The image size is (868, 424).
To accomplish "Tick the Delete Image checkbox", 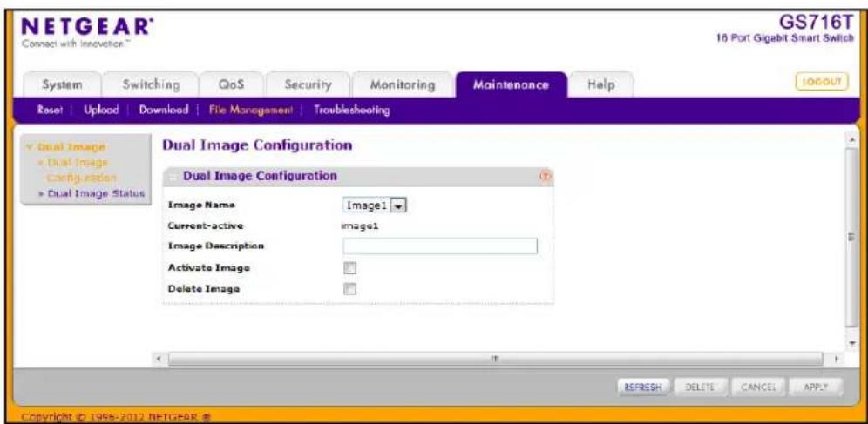I will (x=349, y=288).
